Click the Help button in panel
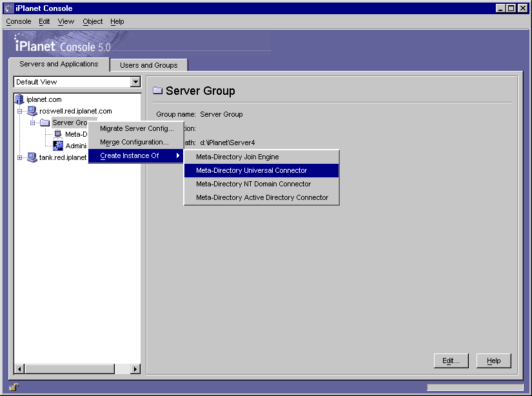The height and width of the screenshot is (396, 532). (494, 361)
